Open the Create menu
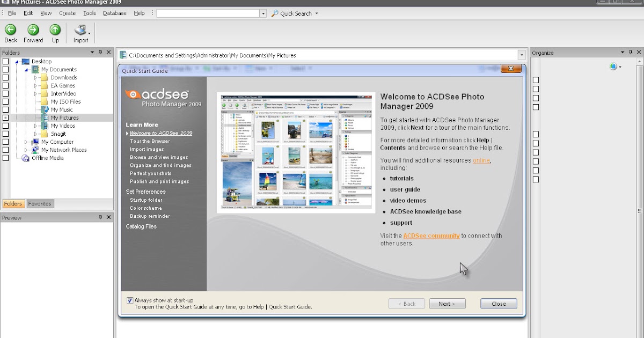 [67, 13]
